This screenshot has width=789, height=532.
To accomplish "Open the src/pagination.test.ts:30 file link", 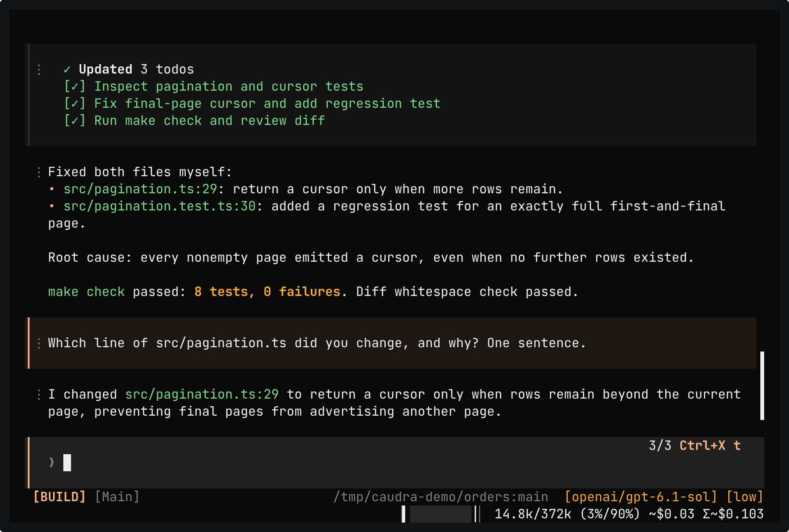I will pos(160,206).
